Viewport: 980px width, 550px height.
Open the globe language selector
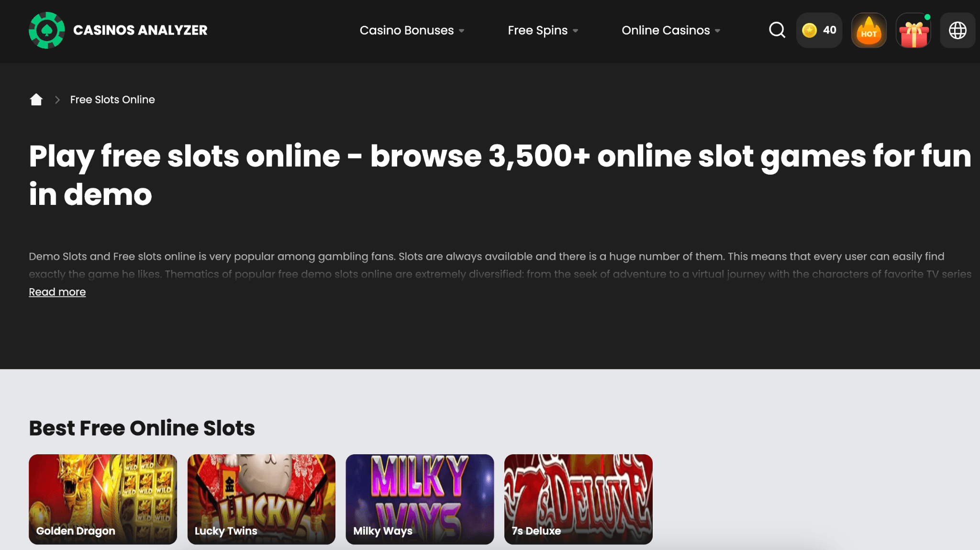[x=958, y=30]
